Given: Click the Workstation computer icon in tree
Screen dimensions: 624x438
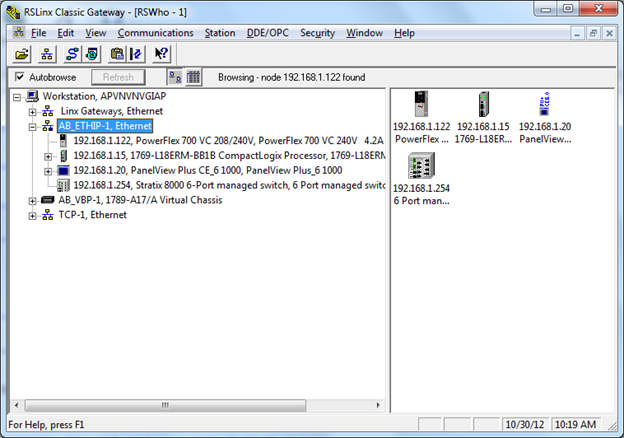Looking at the screenshot, I should (32, 96).
